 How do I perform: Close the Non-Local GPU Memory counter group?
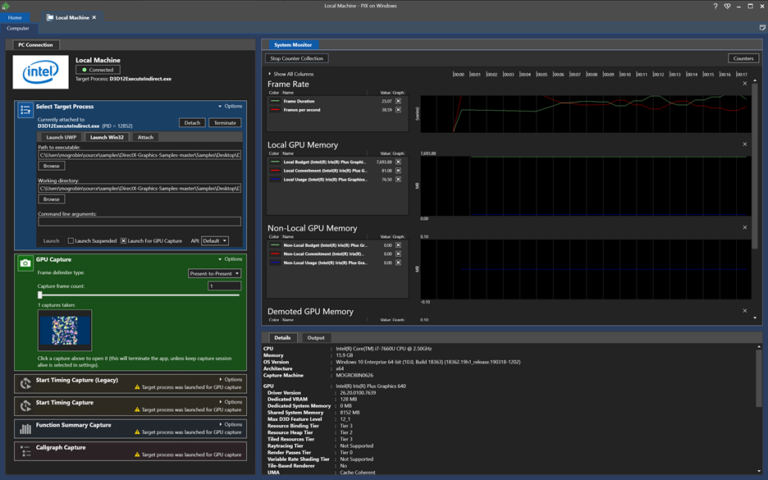pos(745,227)
